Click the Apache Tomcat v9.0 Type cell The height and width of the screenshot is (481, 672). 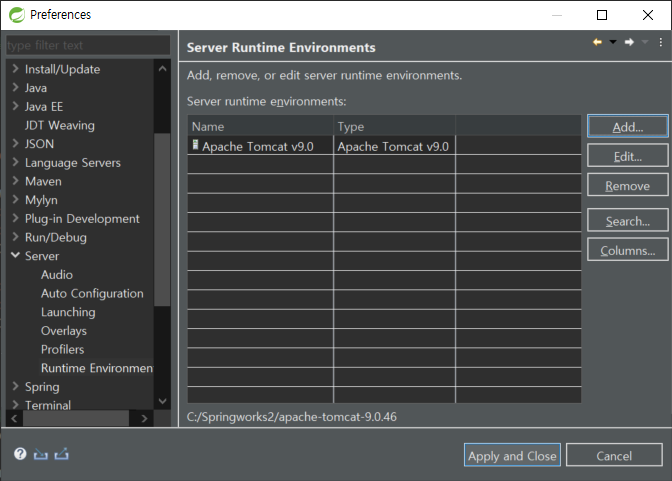(394, 146)
